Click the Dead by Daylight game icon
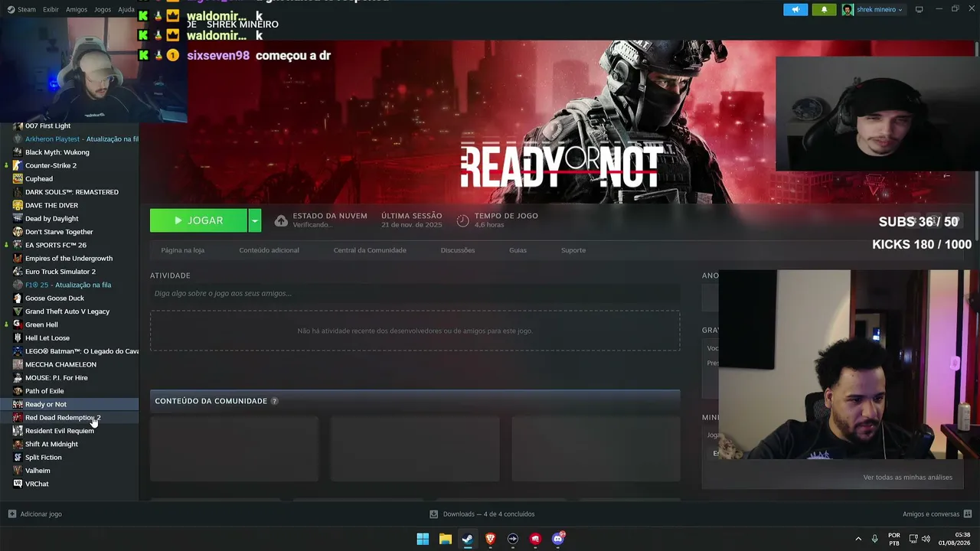980x551 pixels. (18, 219)
